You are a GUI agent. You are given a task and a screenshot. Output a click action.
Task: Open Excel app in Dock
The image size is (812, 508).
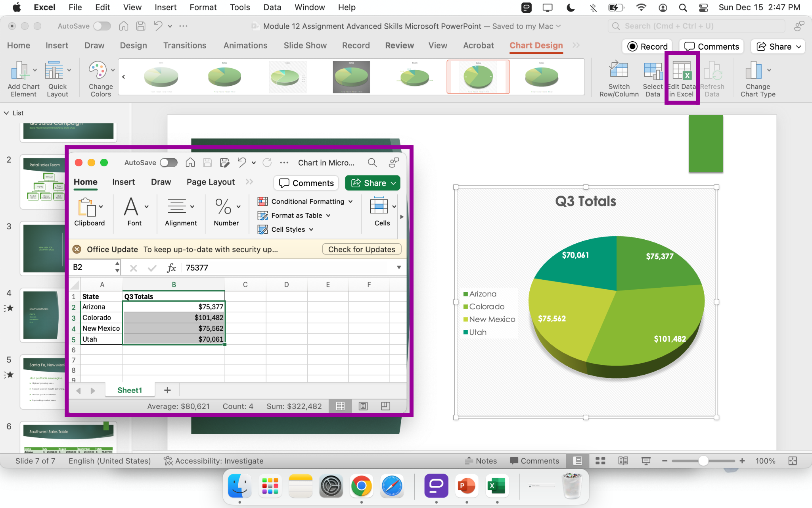tap(497, 486)
